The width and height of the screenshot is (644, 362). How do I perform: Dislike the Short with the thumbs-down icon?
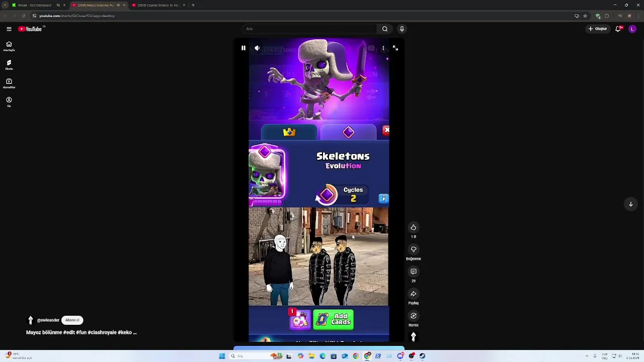pyautogui.click(x=414, y=249)
